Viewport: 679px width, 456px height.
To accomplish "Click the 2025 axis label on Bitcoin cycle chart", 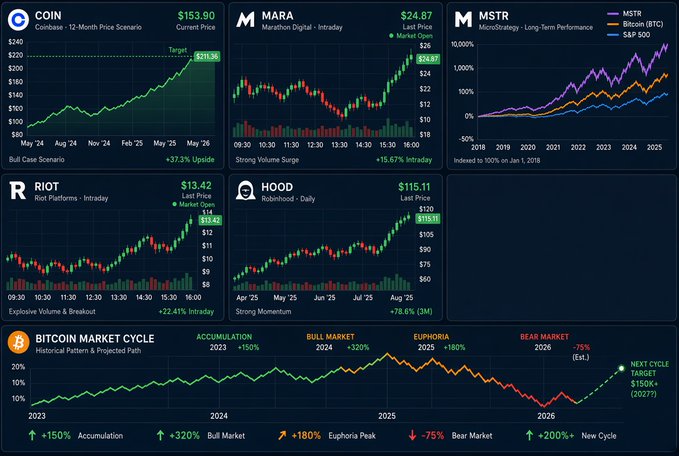I will tap(387, 416).
